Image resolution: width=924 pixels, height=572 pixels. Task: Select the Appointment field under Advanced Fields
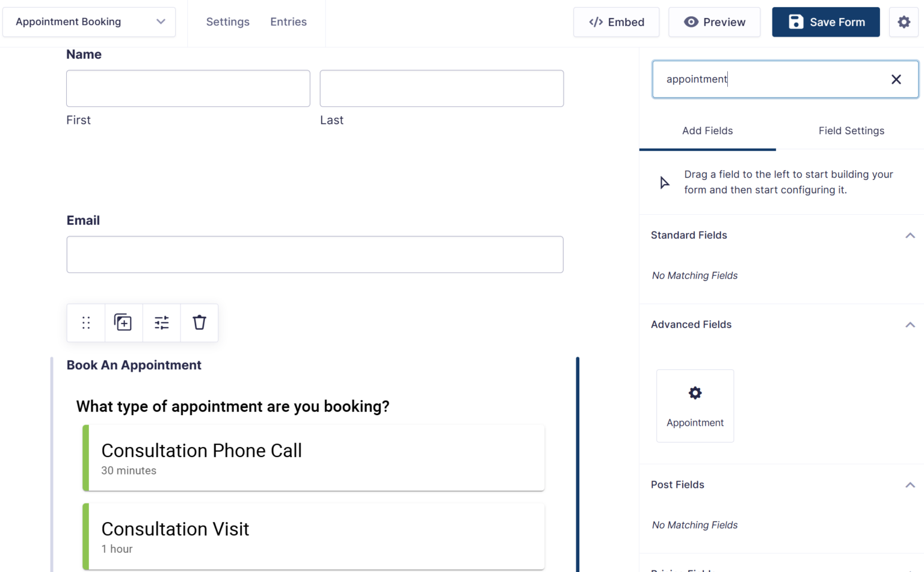(x=695, y=405)
